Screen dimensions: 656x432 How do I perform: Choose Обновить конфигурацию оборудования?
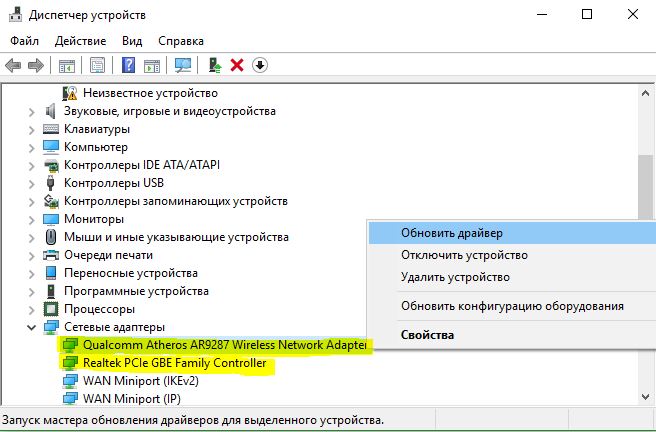512,306
